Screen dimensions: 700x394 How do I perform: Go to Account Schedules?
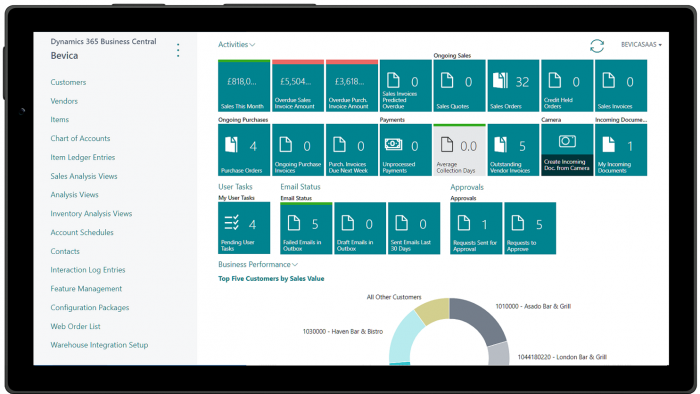[82, 232]
